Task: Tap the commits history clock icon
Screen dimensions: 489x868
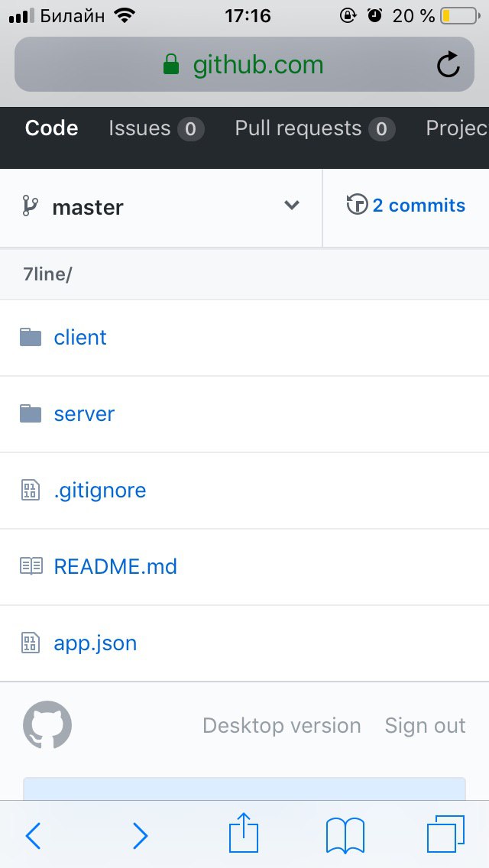Action: [357, 204]
